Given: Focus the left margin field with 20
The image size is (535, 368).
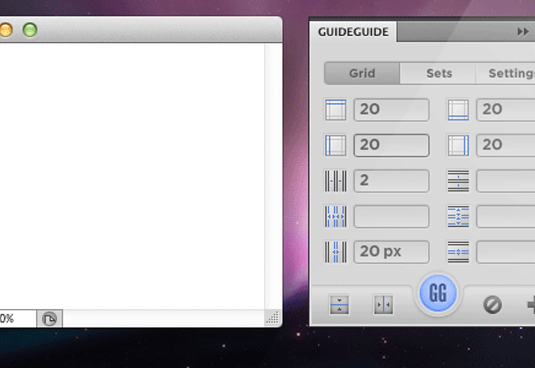Looking at the screenshot, I should click(391, 145).
